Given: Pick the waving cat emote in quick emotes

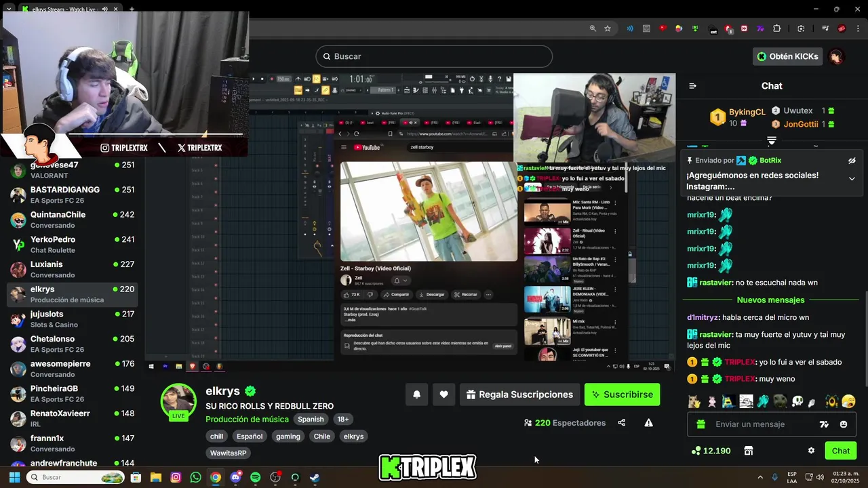Looking at the screenshot, I should click(694, 401).
